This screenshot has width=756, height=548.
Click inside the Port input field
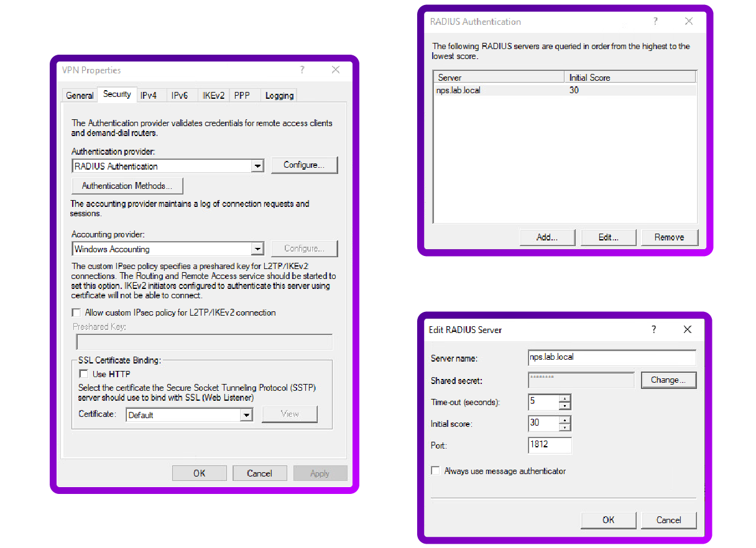coord(550,445)
